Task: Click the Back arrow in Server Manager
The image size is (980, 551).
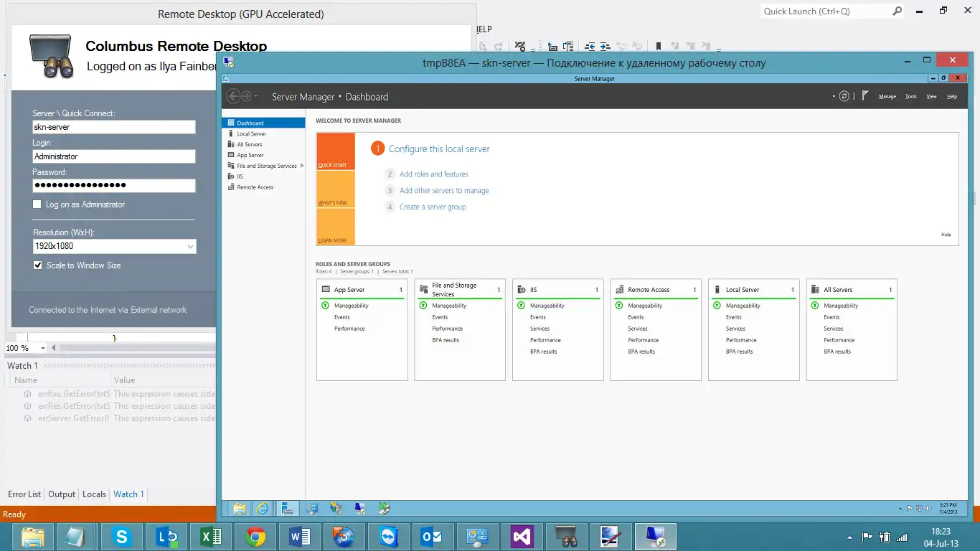Action: click(232, 96)
